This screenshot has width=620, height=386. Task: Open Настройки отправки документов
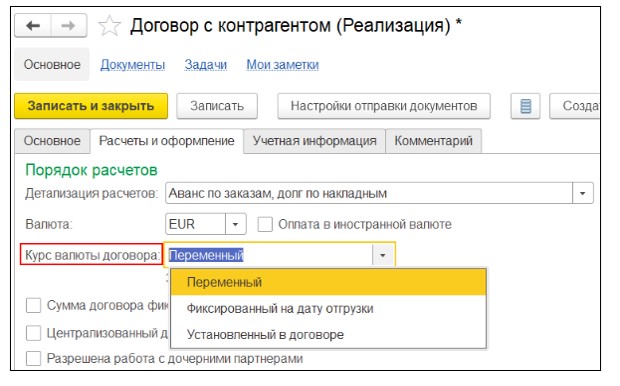click(384, 106)
